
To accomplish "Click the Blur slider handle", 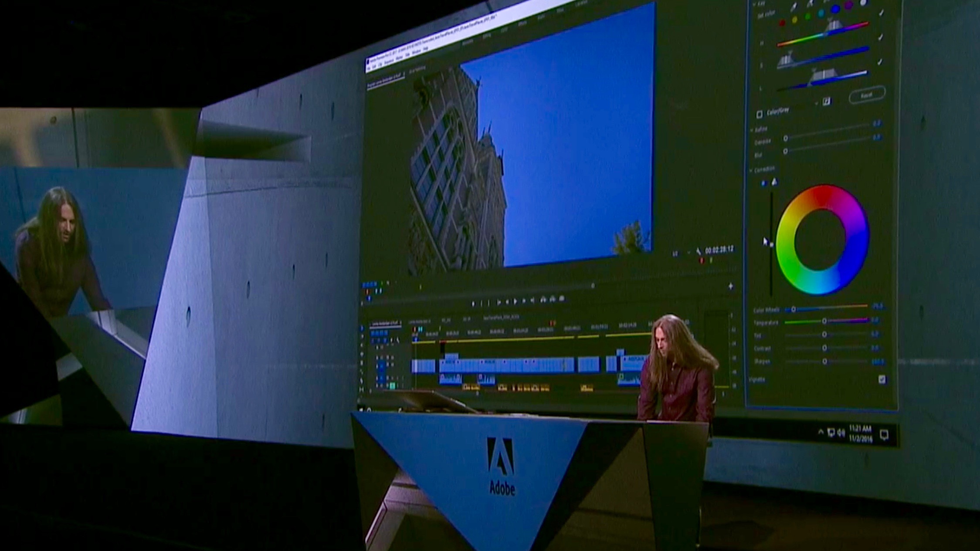I will click(x=785, y=152).
